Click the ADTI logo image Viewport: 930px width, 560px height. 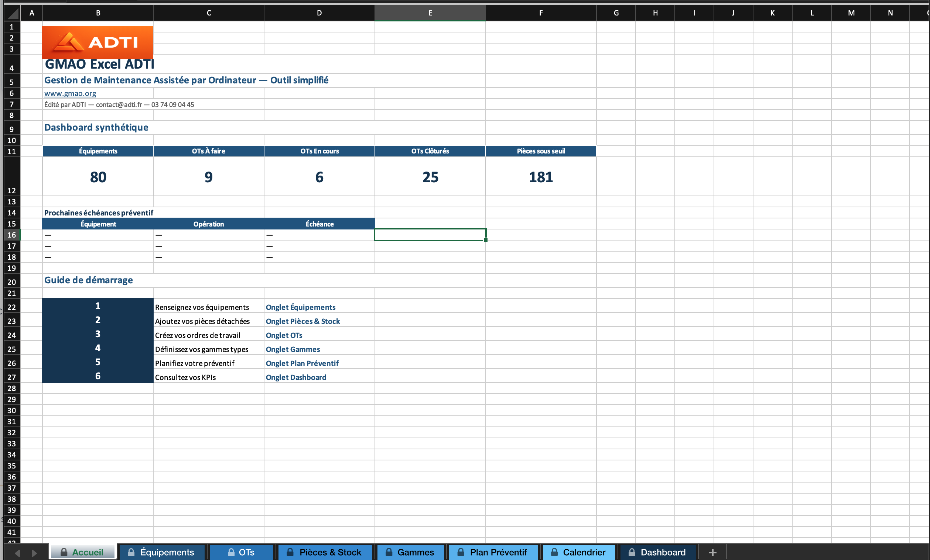98,42
